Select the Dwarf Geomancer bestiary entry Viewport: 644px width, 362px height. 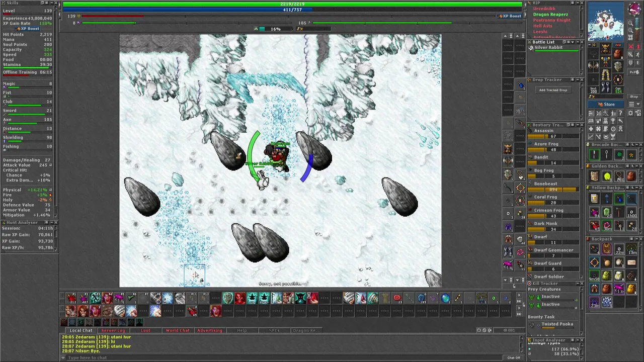[552, 250]
